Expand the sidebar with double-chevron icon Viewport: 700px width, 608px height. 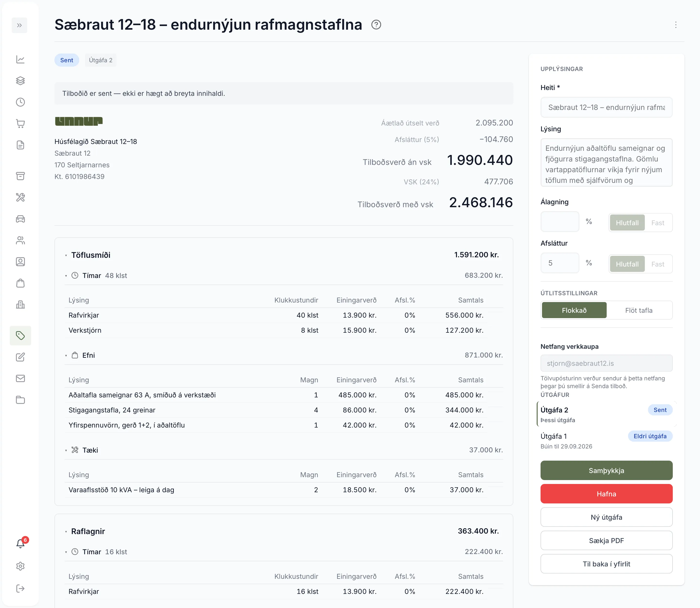pos(19,25)
